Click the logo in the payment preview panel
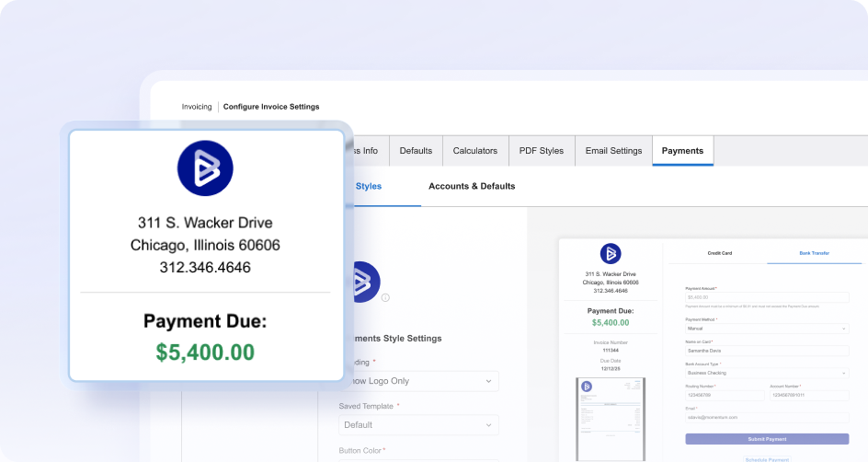The image size is (868, 462). coord(611,254)
